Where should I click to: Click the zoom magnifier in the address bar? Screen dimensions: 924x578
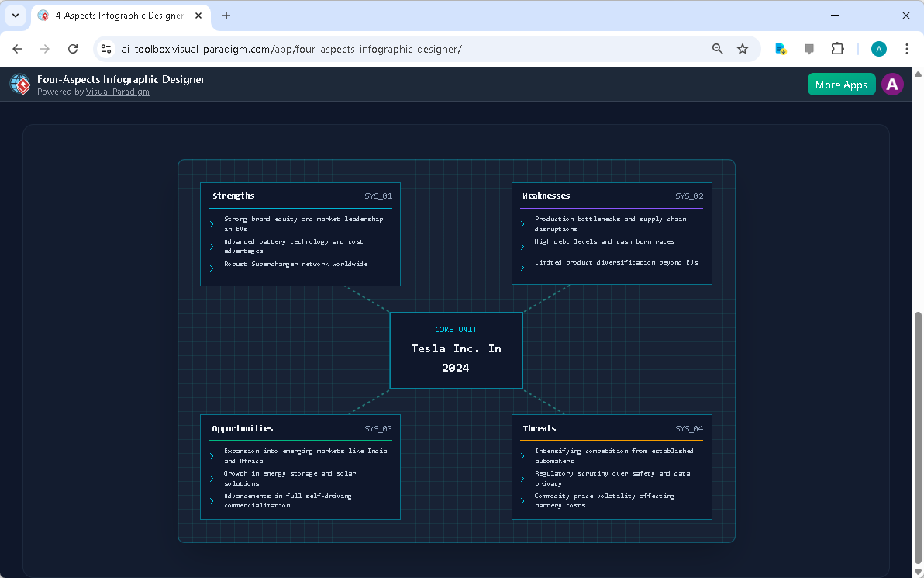point(717,48)
